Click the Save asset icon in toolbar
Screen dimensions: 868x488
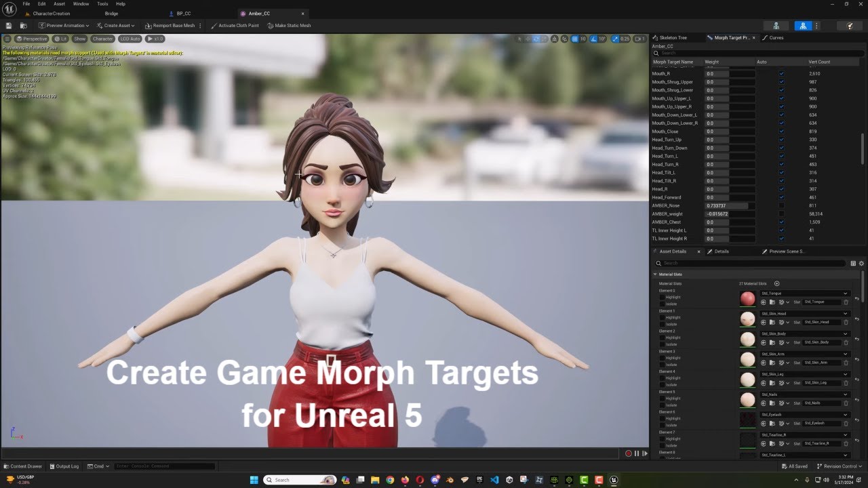click(x=9, y=26)
